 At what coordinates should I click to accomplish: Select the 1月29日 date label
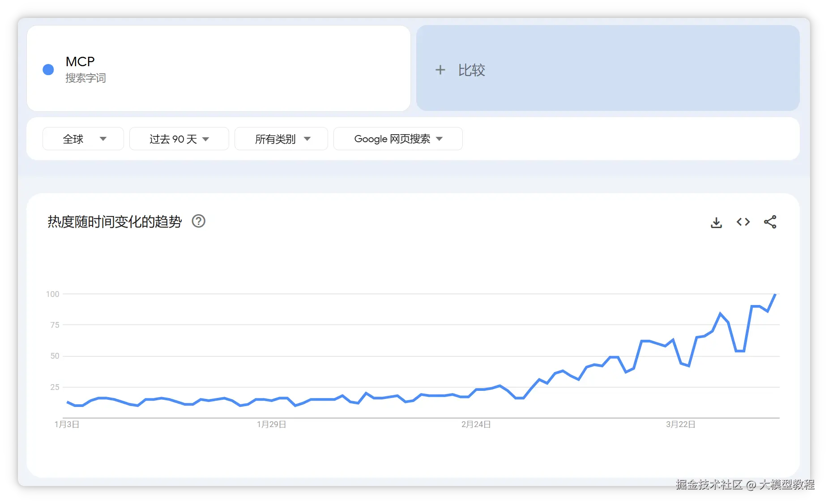(x=271, y=424)
